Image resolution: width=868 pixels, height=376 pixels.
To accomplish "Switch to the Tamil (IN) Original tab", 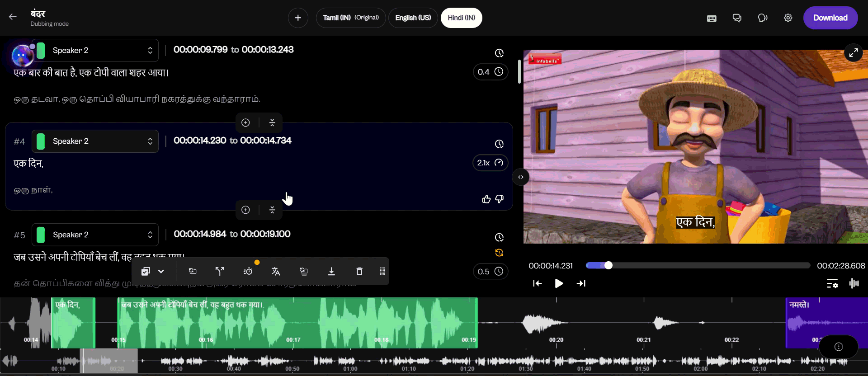I will (x=350, y=18).
